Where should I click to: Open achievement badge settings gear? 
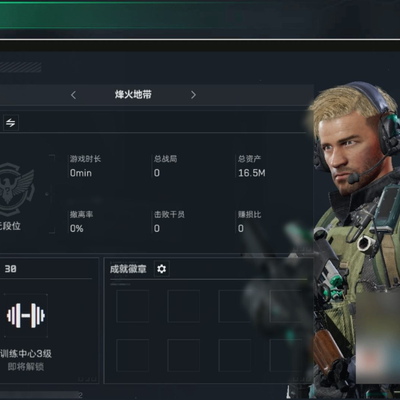[x=162, y=269]
